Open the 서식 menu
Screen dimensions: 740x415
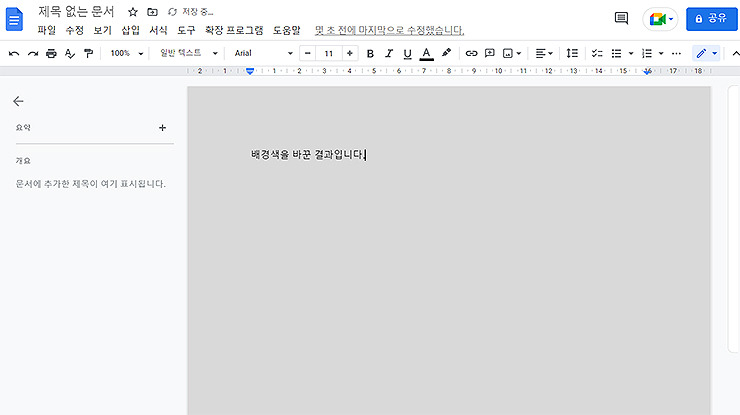pyautogui.click(x=158, y=30)
